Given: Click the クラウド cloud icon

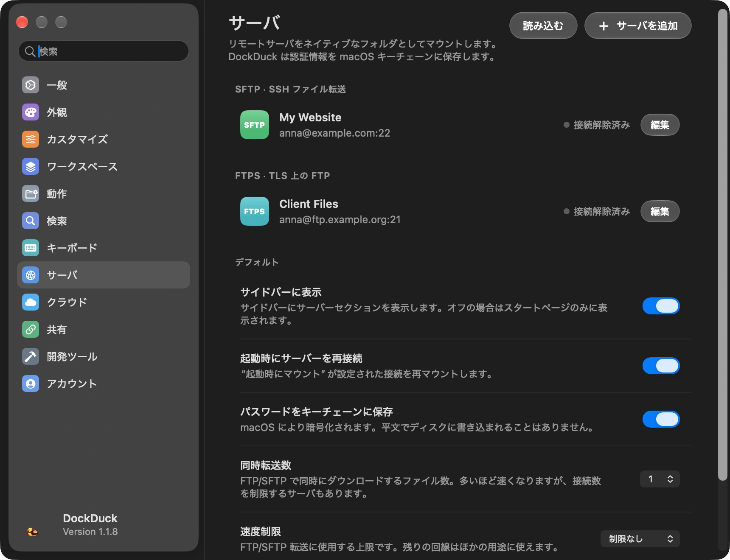Looking at the screenshot, I should [x=31, y=302].
